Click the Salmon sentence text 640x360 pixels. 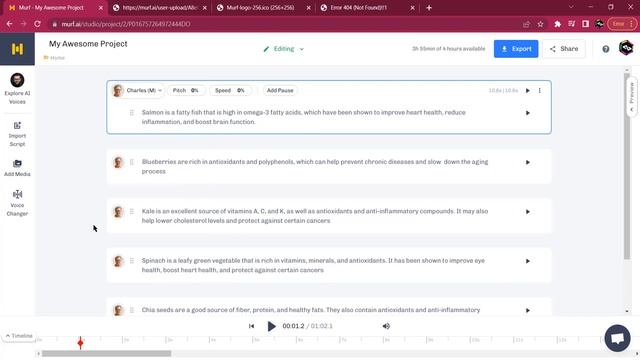click(x=304, y=117)
